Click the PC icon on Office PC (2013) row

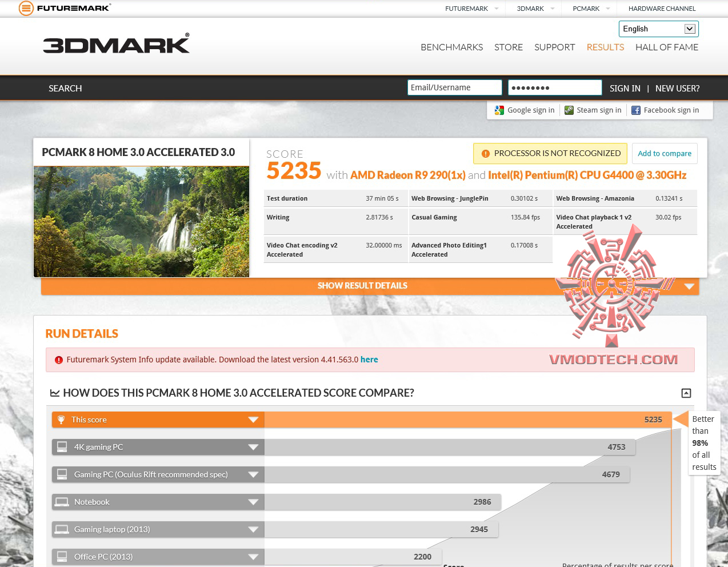62,557
